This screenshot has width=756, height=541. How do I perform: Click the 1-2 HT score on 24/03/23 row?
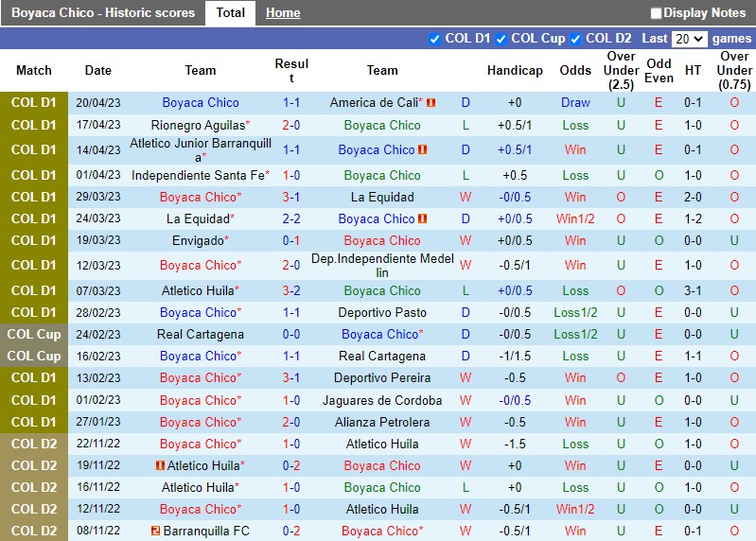[x=693, y=218]
